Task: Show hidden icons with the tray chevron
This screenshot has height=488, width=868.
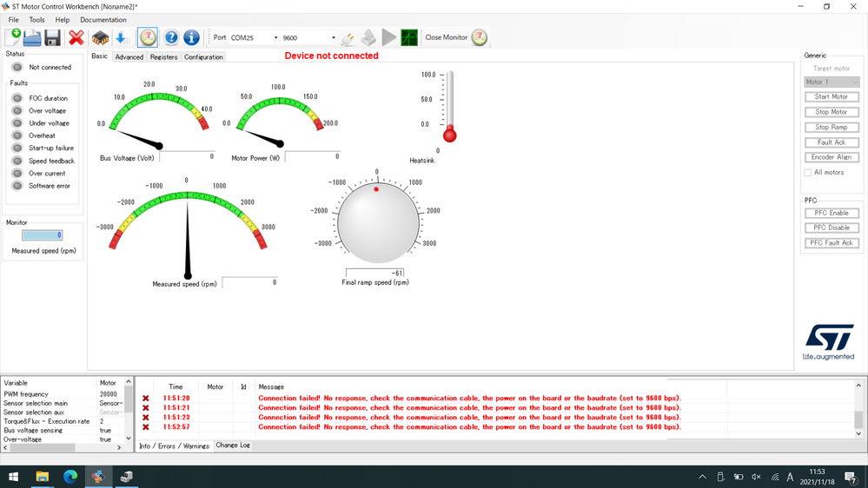Action: click(703, 477)
